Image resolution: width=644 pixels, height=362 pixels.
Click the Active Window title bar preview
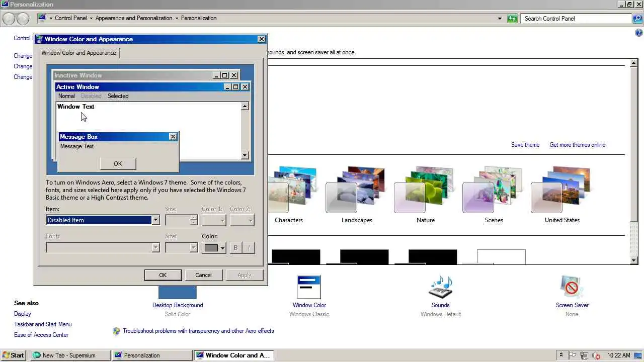coord(152,87)
